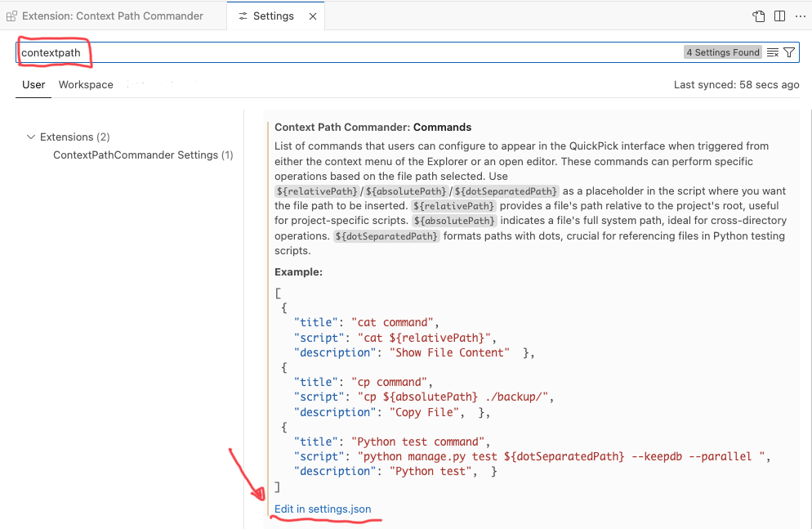Click Last synced: 58 secs ago text
Viewport: 812px width, 529px height.
[x=736, y=84]
